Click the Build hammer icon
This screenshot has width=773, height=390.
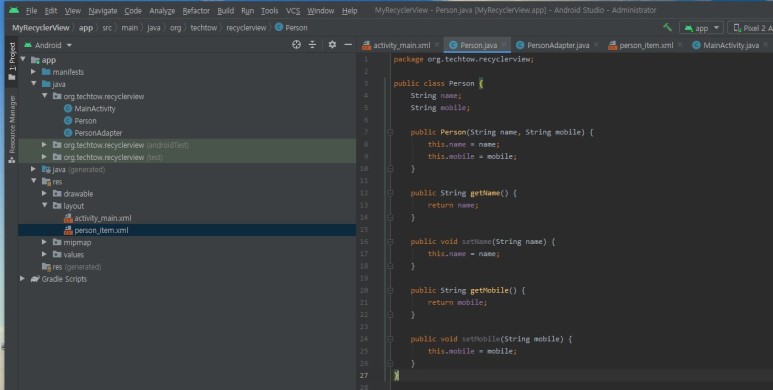click(x=667, y=28)
